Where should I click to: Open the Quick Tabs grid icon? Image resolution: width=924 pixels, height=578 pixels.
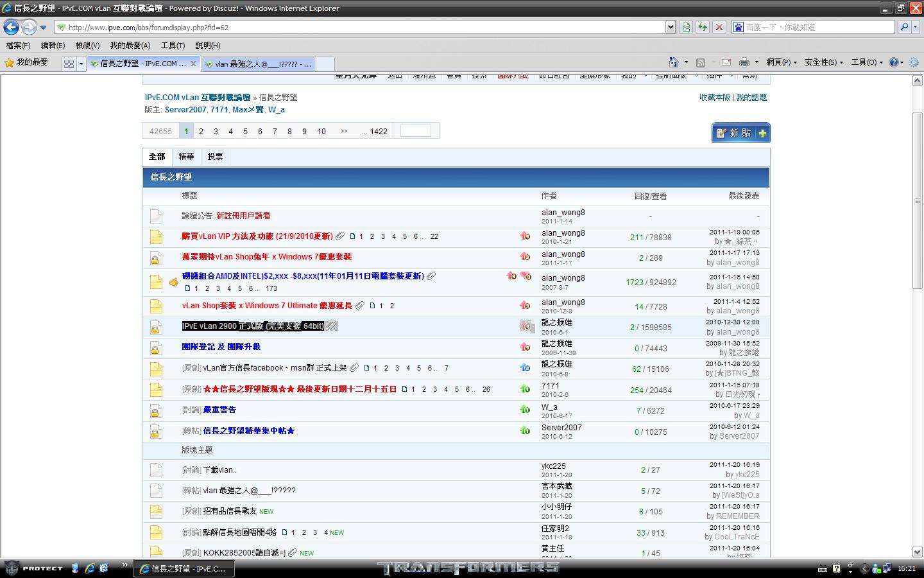[69, 64]
